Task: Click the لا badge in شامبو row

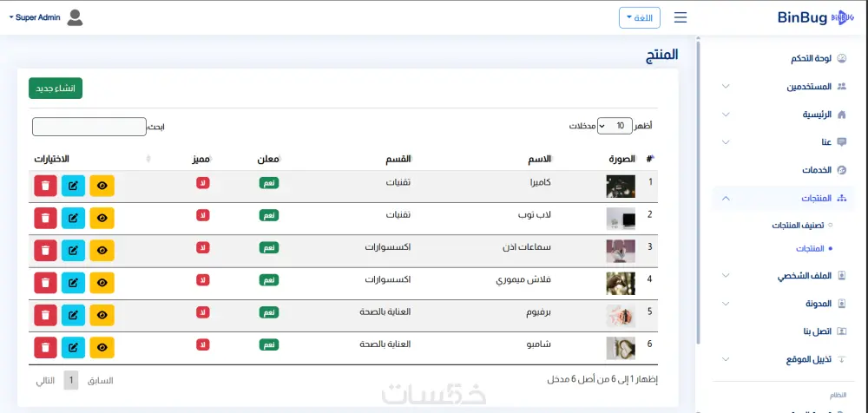Action: click(202, 345)
